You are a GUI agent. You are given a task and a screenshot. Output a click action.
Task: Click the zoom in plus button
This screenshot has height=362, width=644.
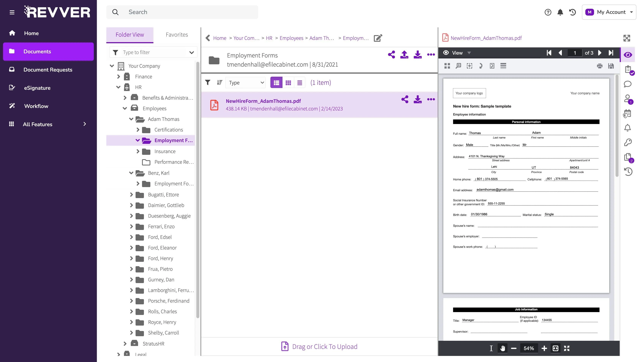[544, 348]
